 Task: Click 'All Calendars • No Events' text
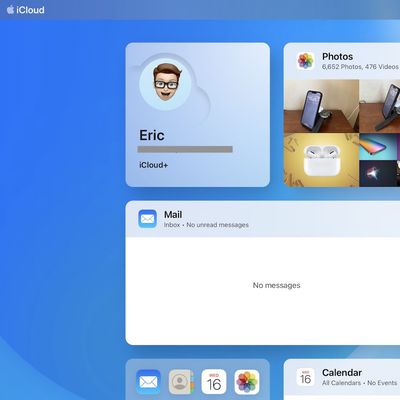point(360,383)
